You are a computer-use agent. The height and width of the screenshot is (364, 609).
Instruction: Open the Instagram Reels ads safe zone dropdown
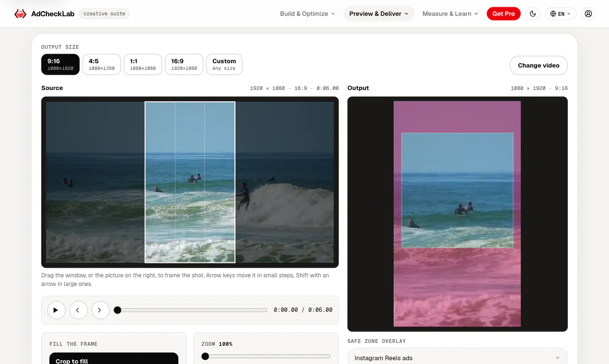(457, 358)
